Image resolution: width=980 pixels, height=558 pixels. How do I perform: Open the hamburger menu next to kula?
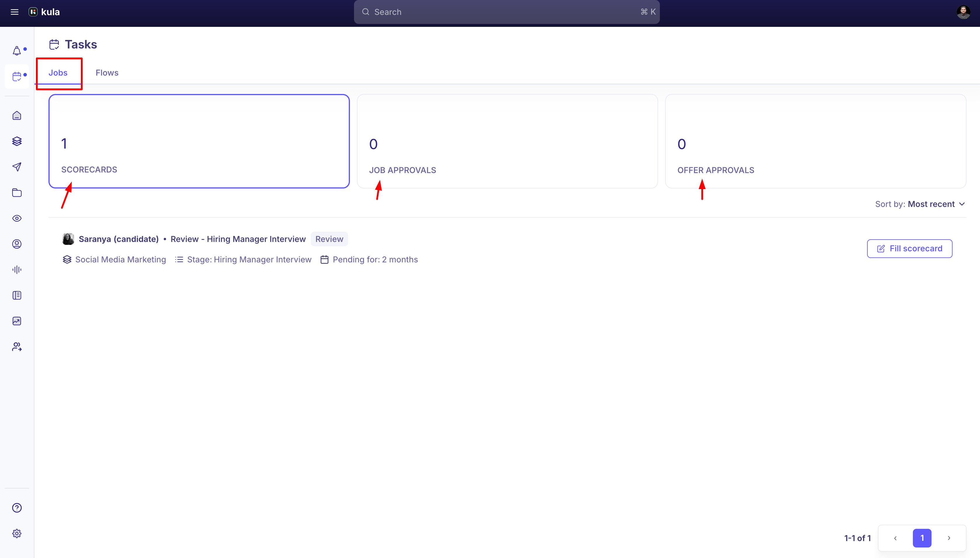[15, 12]
